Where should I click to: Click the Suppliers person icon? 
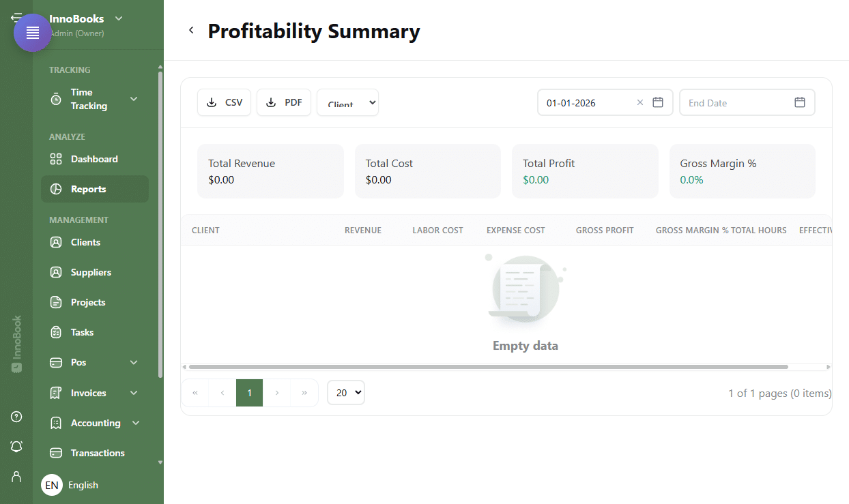56,272
